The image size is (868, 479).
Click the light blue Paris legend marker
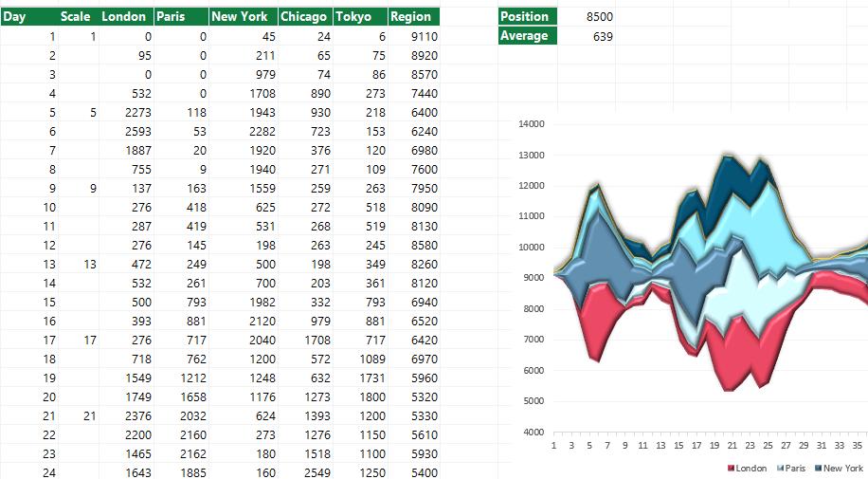pyautogui.click(x=781, y=469)
